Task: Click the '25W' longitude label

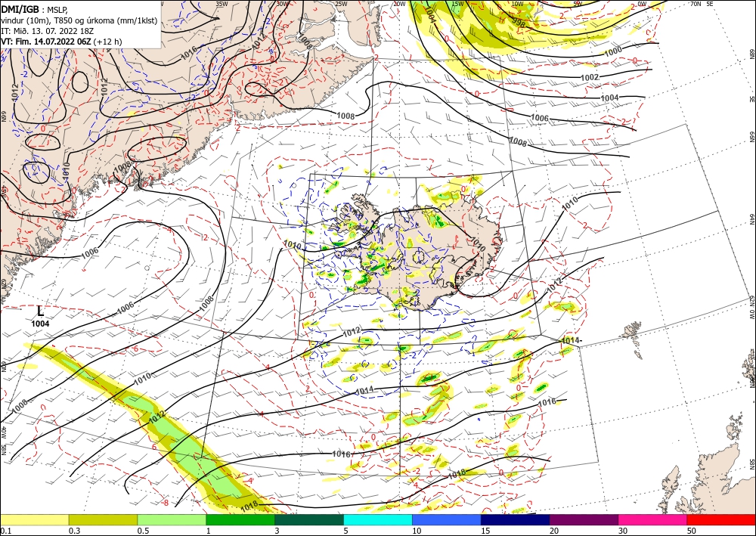Action: pyautogui.click(x=341, y=4)
